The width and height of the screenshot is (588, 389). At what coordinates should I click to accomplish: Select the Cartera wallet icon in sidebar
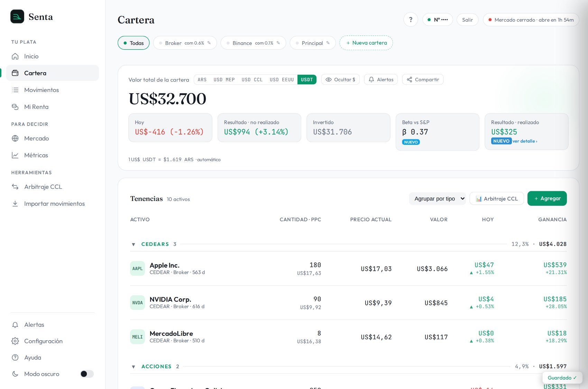pos(15,73)
